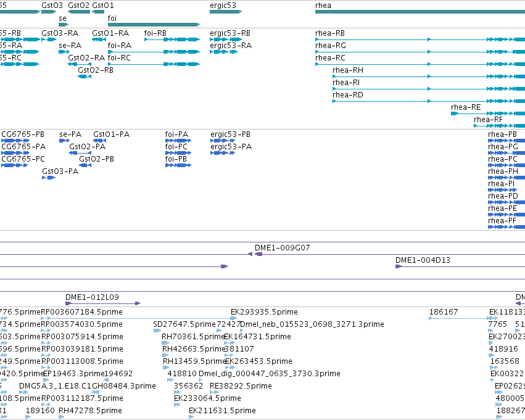Click the GstO2-RA transcript

80,64
